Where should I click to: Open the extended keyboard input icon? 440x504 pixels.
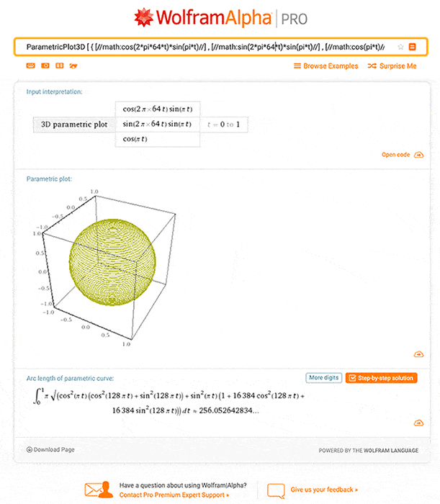(x=30, y=66)
